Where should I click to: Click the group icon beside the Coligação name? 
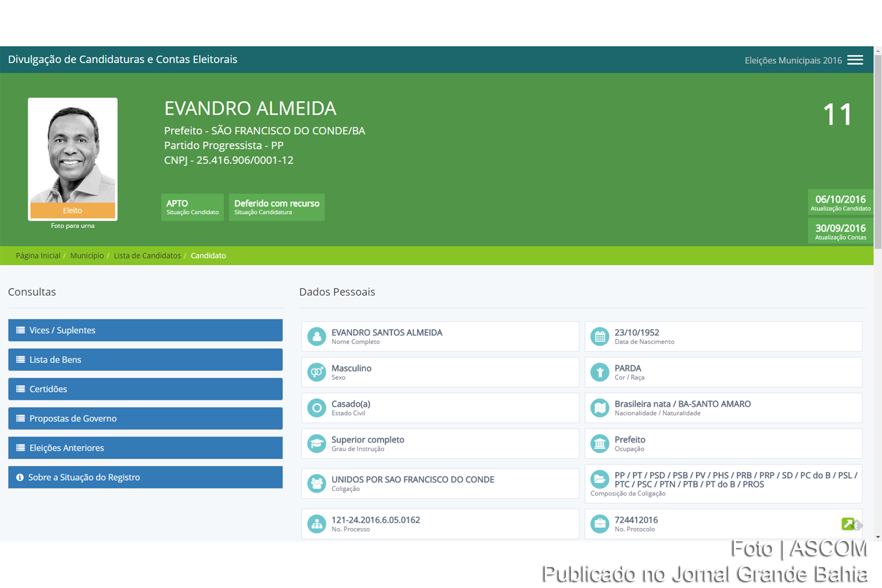317,483
